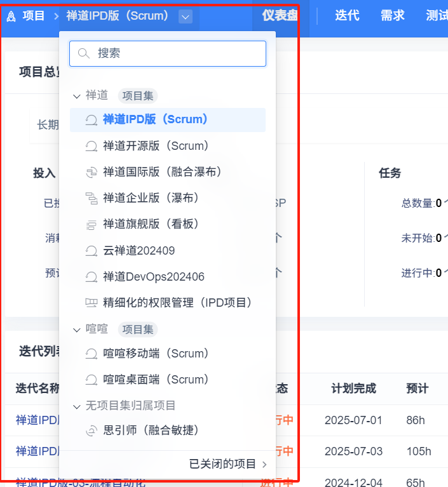This screenshot has width=448, height=487.
Task: Click hybrid waterfall icon beside 禅道国际版
Action: (x=92, y=172)
